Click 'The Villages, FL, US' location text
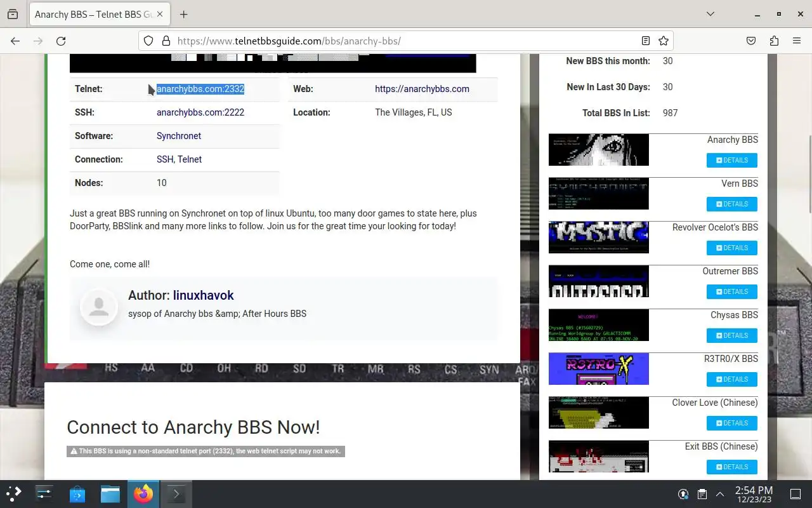The height and width of the screenshot is (508, 812). pos(414,112)
